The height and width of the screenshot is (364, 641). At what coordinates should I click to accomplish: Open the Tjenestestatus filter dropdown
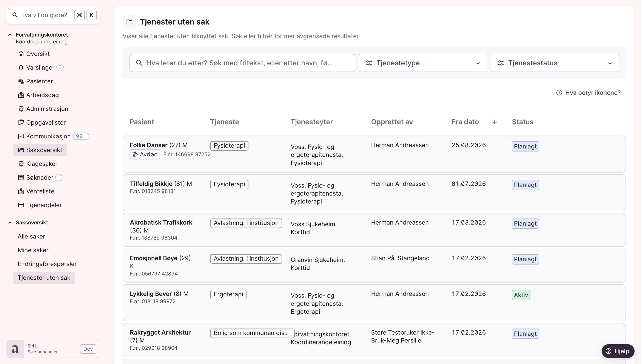tap(555, 63)
